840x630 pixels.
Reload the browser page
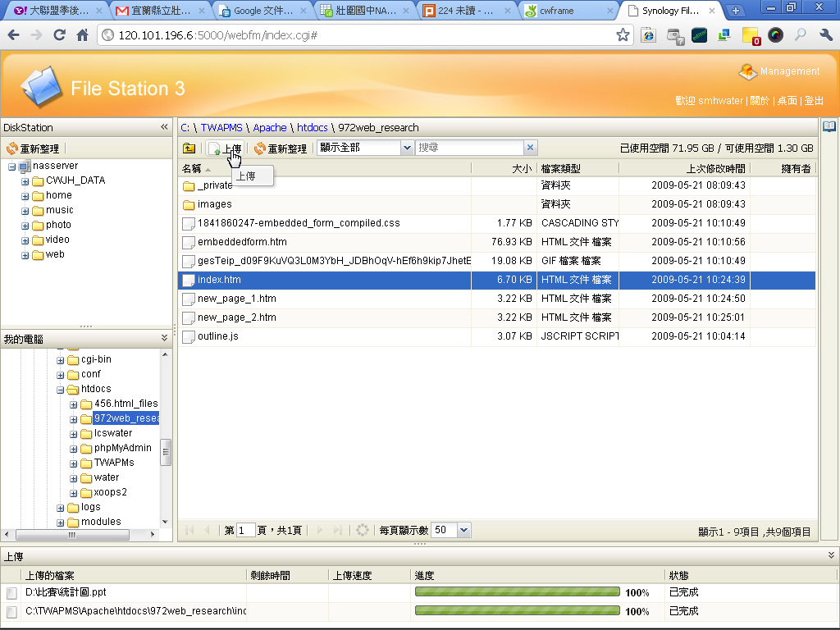[59, 35]
